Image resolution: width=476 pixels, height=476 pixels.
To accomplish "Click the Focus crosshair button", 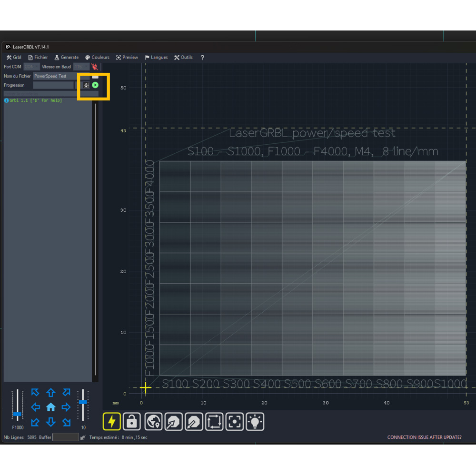I will [234, 421].
